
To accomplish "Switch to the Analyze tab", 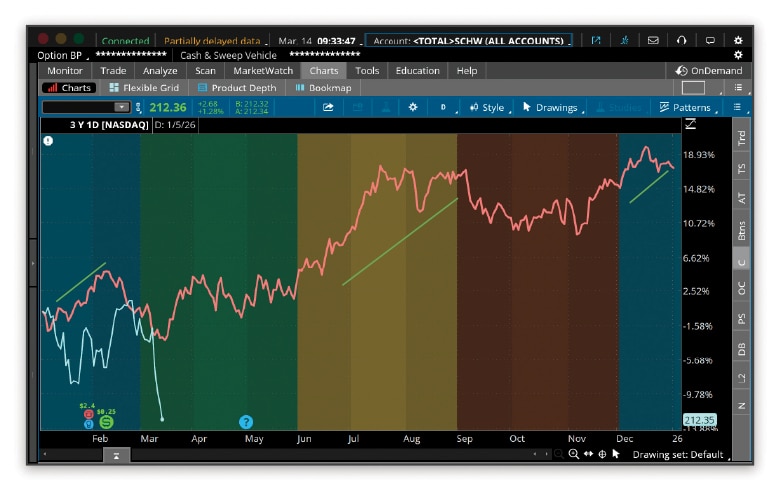I will tap(160, 71).
